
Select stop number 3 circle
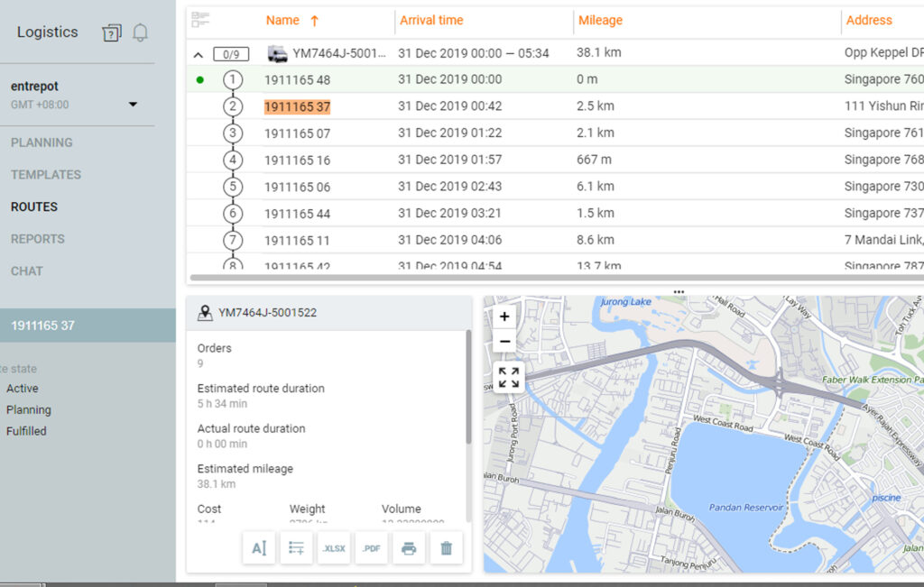click(x=233, y=133)
